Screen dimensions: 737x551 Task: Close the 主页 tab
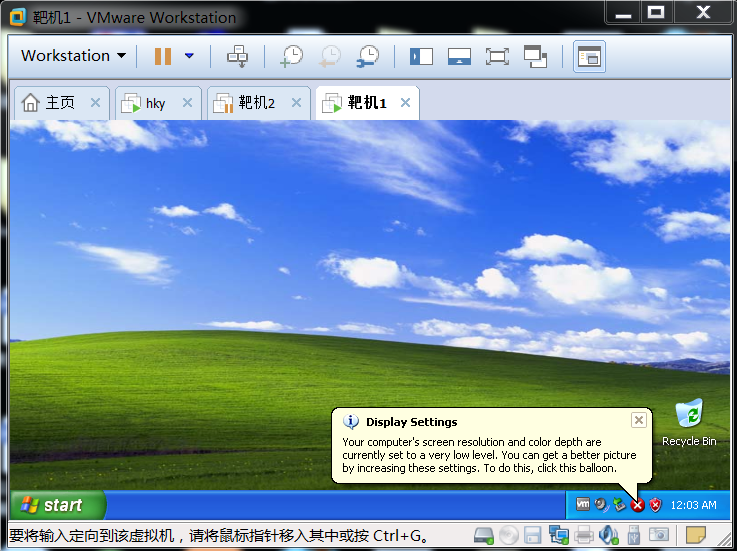point(95,102)
